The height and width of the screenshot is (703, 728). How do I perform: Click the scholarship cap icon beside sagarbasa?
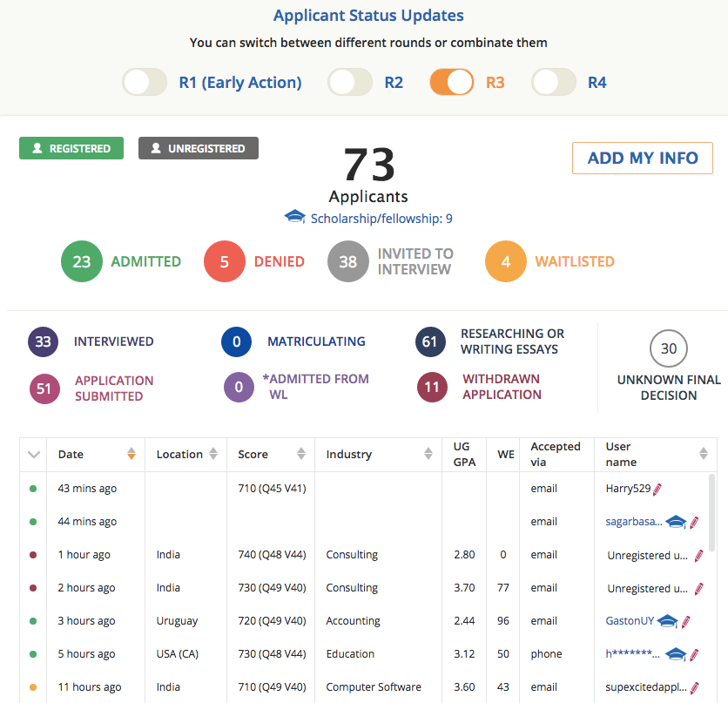(676, 522)
